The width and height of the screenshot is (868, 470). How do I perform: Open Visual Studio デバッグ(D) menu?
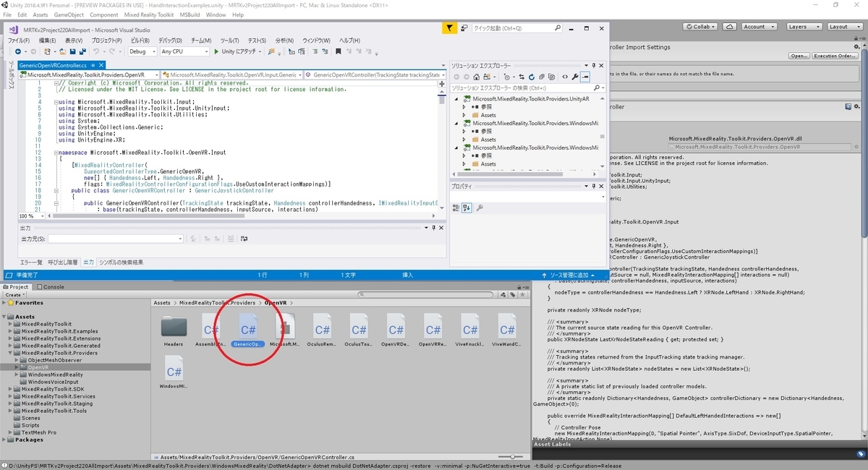(x=170, y=40)
